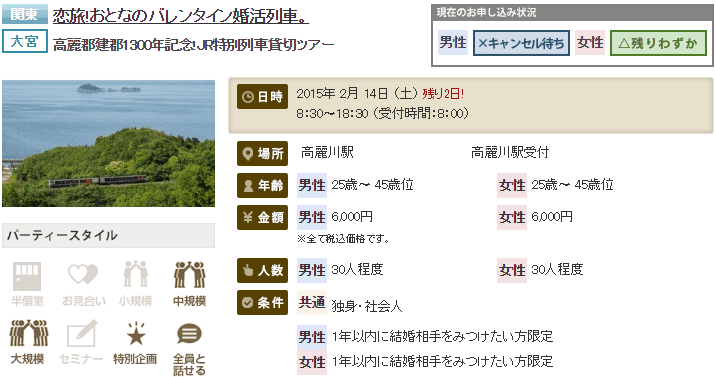Click the 独身・社会人 condition text

pos(367,306)
